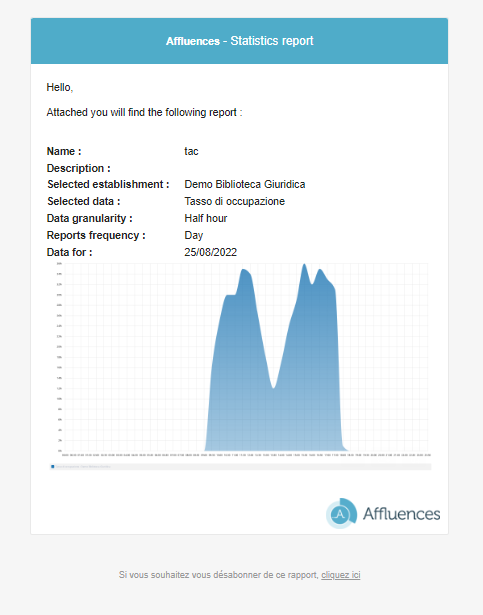The width and height of the screenshot is (483, 615).
Task: Click the "Hello," greeting text
Action: coord(60,87)
